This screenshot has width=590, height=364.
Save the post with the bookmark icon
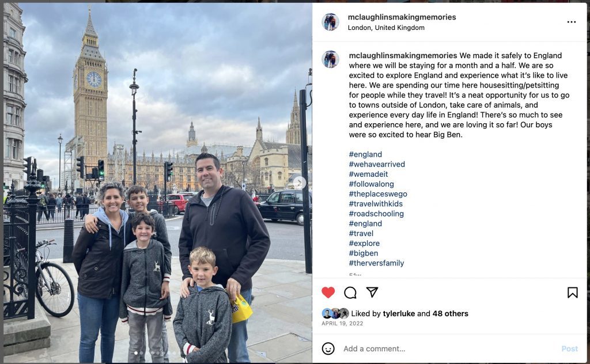click(x=572, y=292)
